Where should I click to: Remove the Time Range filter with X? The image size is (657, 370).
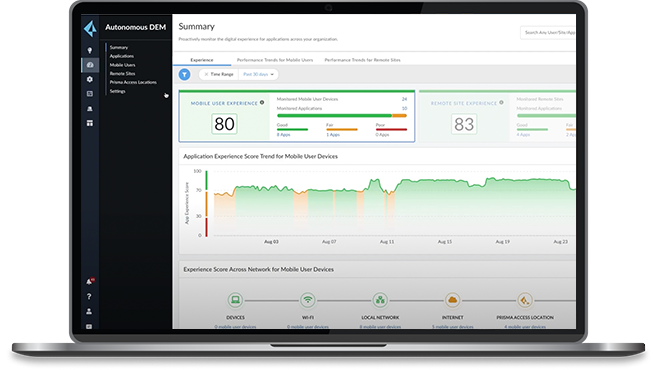click(206, 74)
